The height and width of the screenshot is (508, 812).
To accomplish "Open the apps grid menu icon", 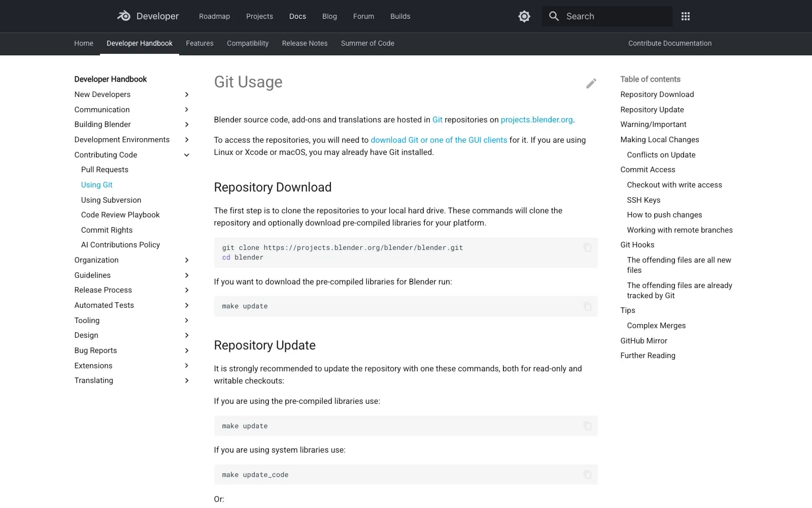I will 686,16.
